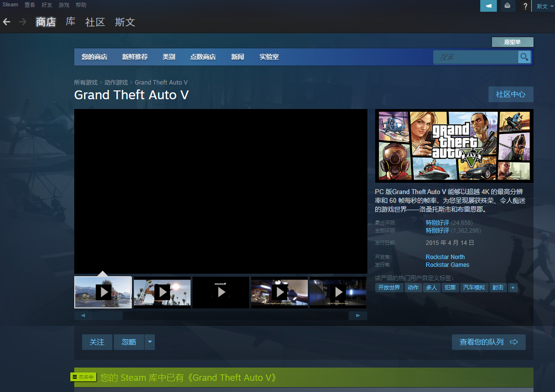This screenshot has height=392, width=555.
Task: Click the 忽略 ignore button
Action: pos(129,342)
